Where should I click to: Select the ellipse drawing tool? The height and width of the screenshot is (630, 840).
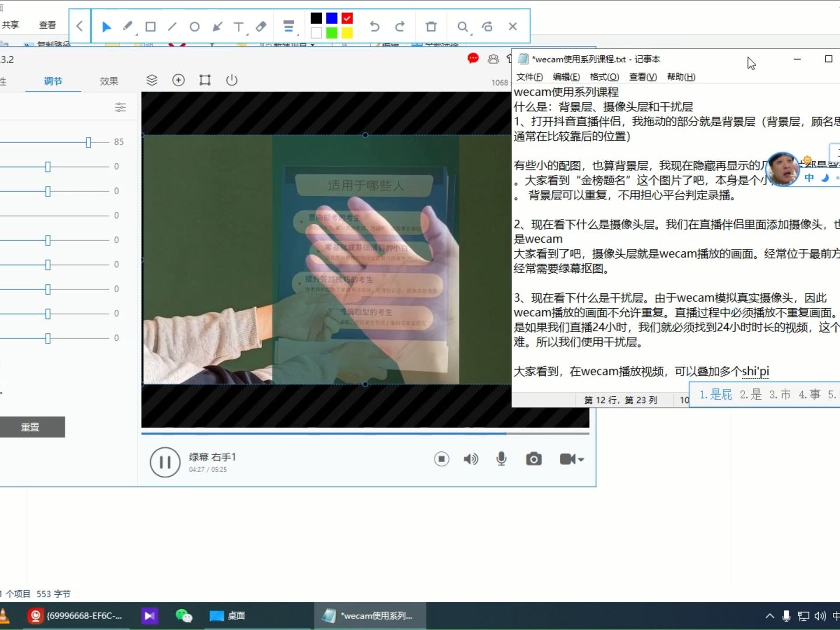pyautogui.click(x=194, y=26)
